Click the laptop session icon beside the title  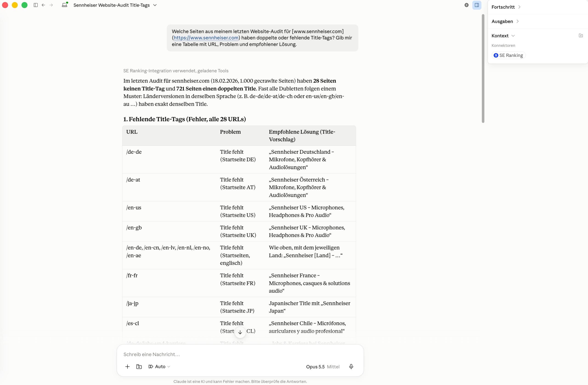(x=65, y=5)
